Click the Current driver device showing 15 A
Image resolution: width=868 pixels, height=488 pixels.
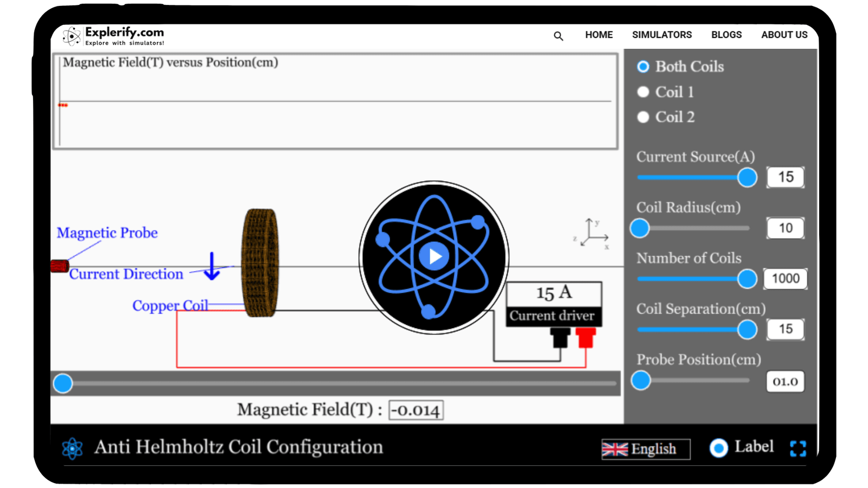tap(553, 304)
